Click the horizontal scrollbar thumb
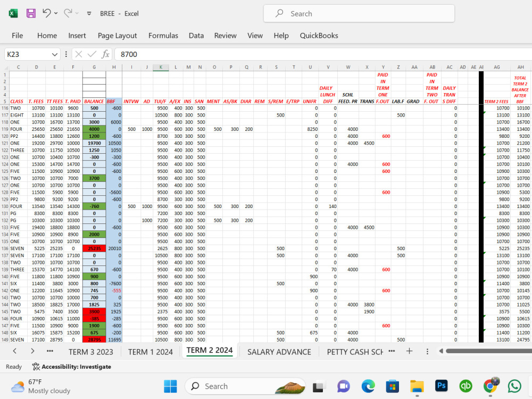The width and height of the screenshot is (532, 399). [x=489, y=351]
